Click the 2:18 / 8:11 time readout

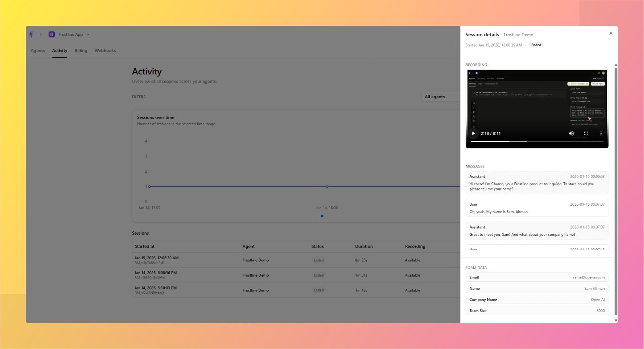(491, 133)
